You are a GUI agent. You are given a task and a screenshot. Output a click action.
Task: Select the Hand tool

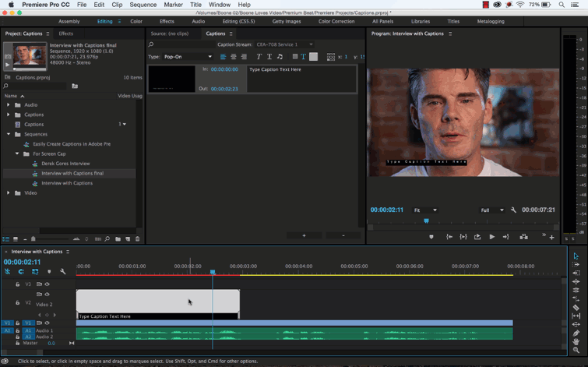coord(576,341)
